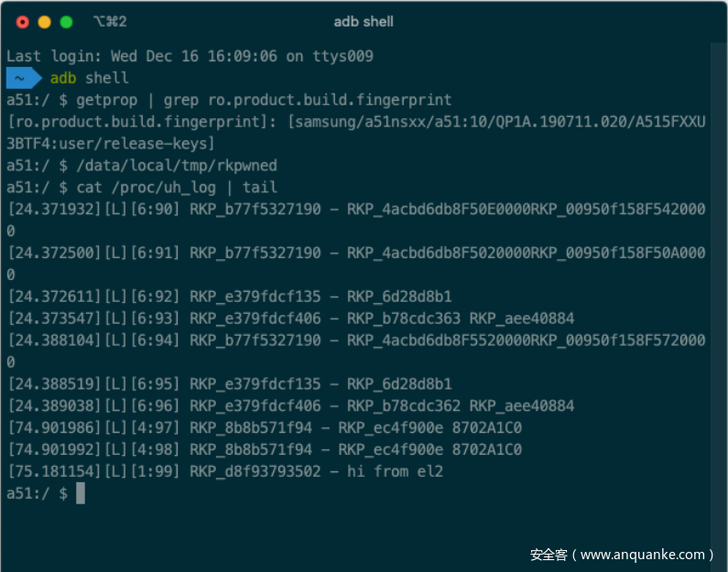Click the 'adb shell' command text
The height and width of the screenshot is (572, 728).
point(90,78)
